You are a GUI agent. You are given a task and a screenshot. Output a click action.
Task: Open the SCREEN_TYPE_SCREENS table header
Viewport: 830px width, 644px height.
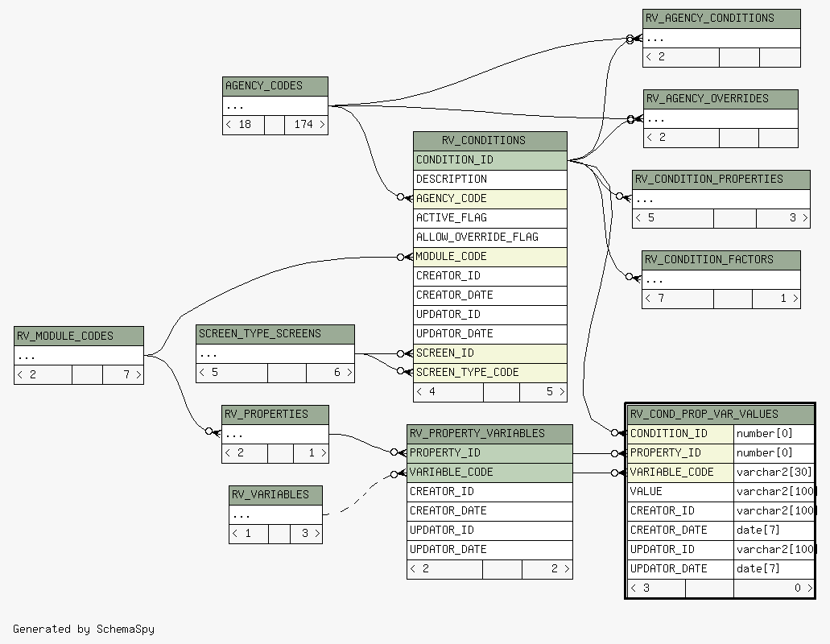[x=275, y=334]
